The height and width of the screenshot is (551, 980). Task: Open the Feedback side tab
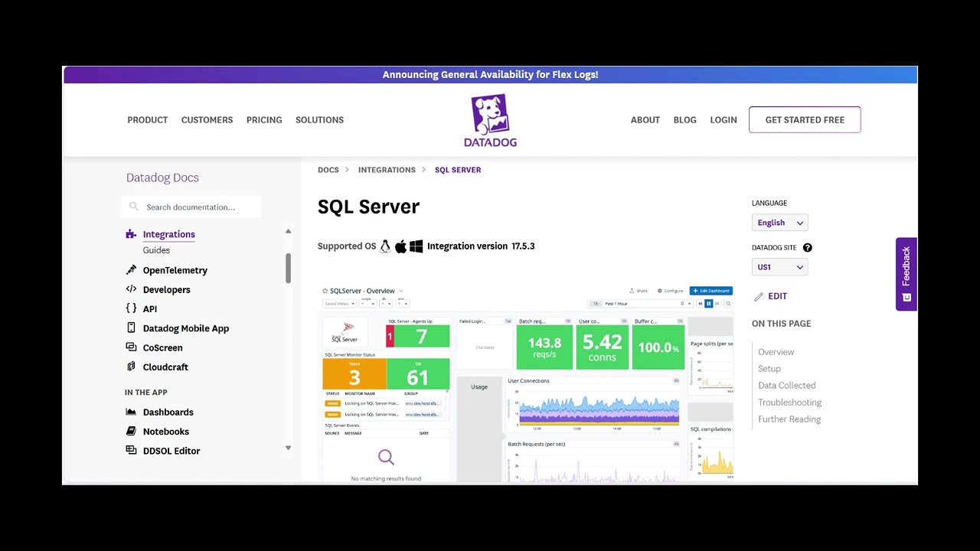(906, 274)
